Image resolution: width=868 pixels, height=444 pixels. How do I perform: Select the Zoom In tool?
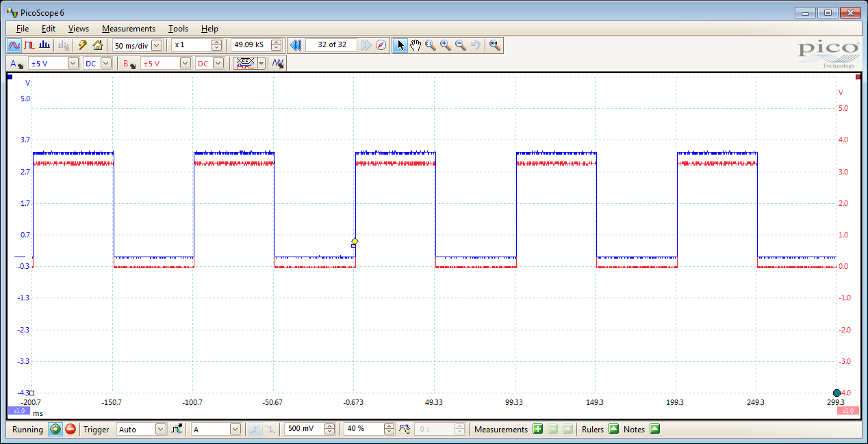pos(444,44)
